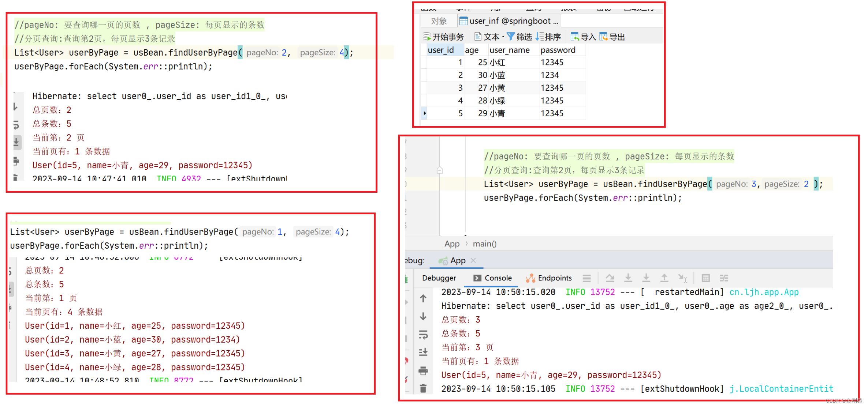The height and width of the screenshot is (407, 868).
Task: Clear the debug console with the trash icon
Action: click(x=423, y=388)
